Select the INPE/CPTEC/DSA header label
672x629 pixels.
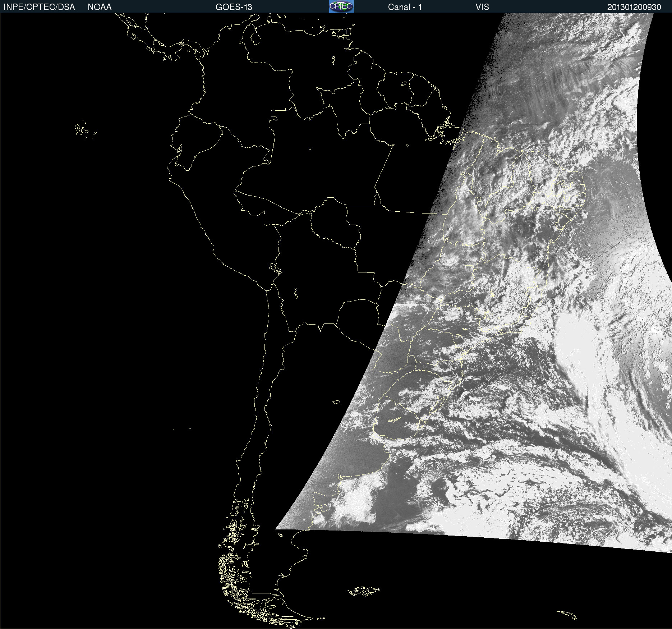[39, 7]
